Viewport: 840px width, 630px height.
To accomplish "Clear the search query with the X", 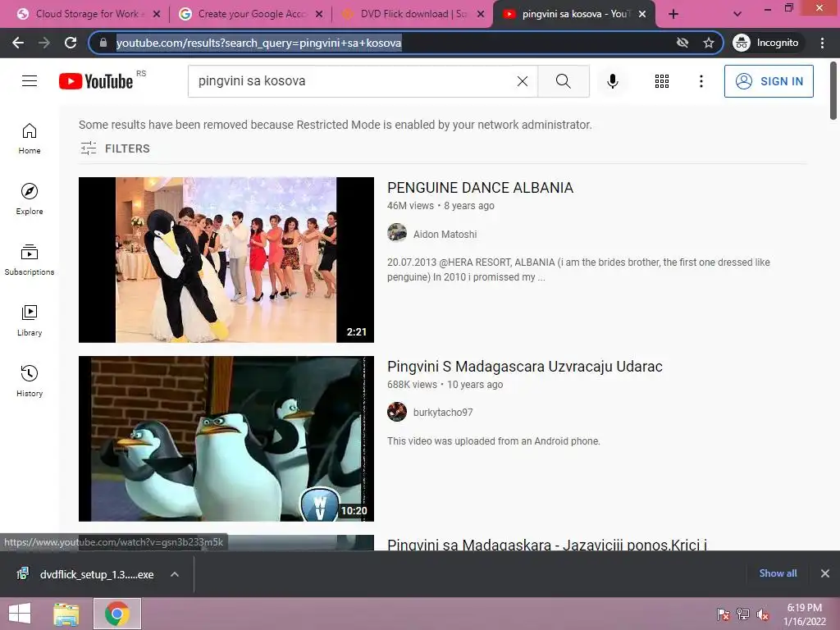I will click(x=523, y=81).
